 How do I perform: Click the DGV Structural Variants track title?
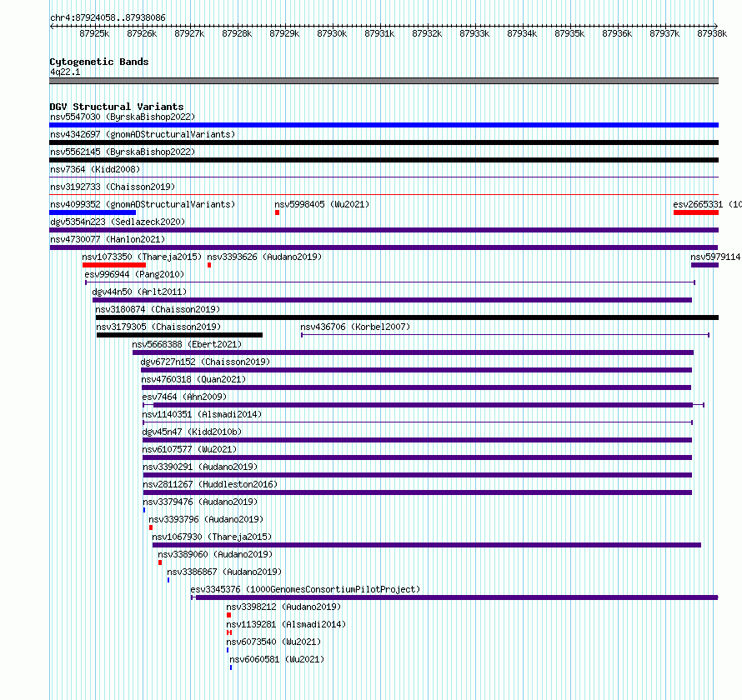[x=117, y=107]
